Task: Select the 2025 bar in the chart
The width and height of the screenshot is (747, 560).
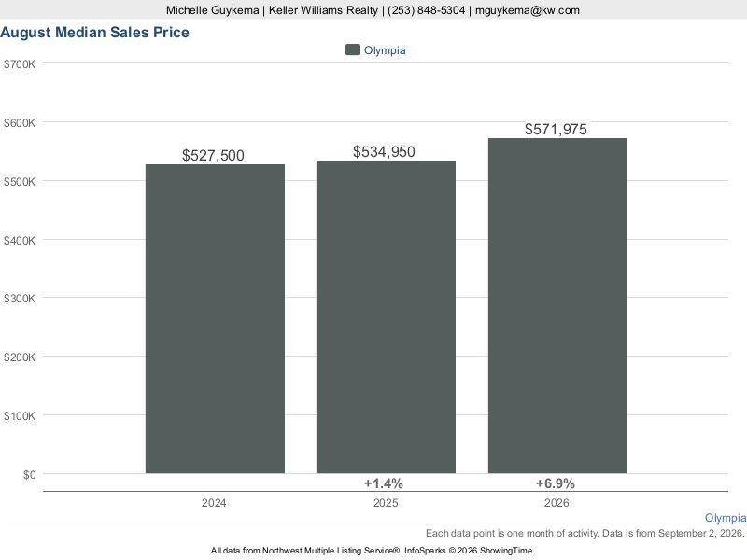Action: [386, 316]
